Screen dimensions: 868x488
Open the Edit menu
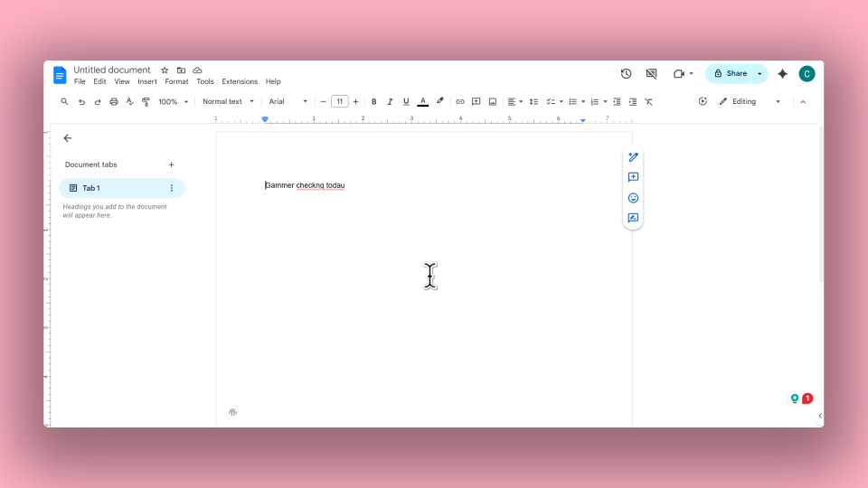99,81
